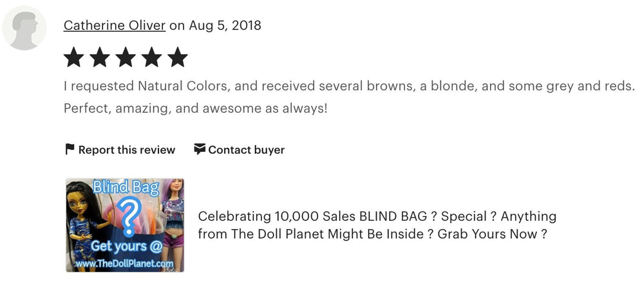Viewport: 644px width, 285px height.
Task: Open Catherine Oliver's profile link
Action: [x=115, y=26]
